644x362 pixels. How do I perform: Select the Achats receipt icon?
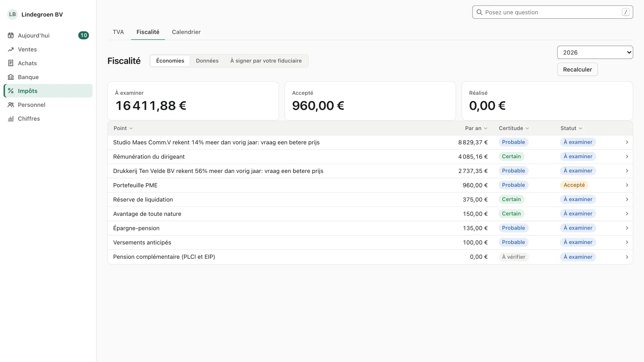pos(11,63)
